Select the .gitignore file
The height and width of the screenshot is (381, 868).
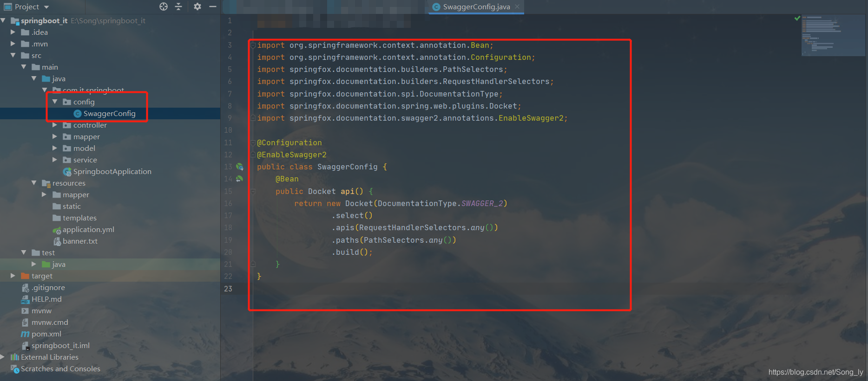tap(48, 288)
